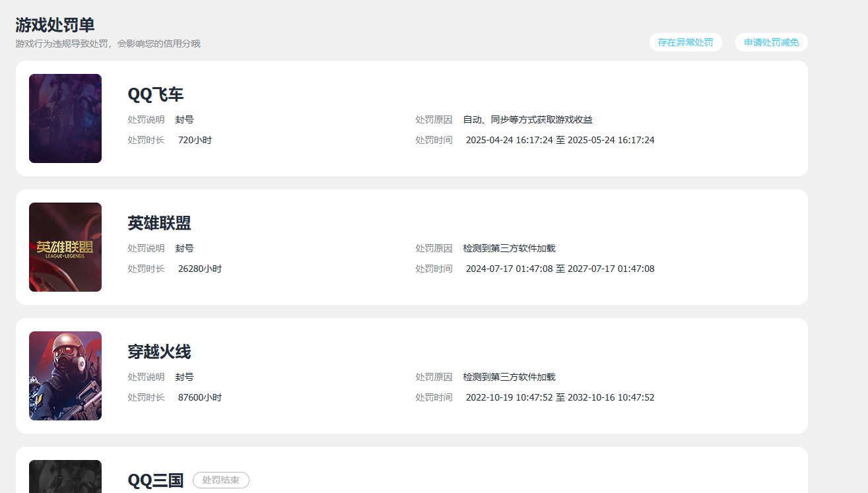Select the 26280小时 duration value
Image resolution: width=868 pixels, height=493 pixels.
coord(200,269)
